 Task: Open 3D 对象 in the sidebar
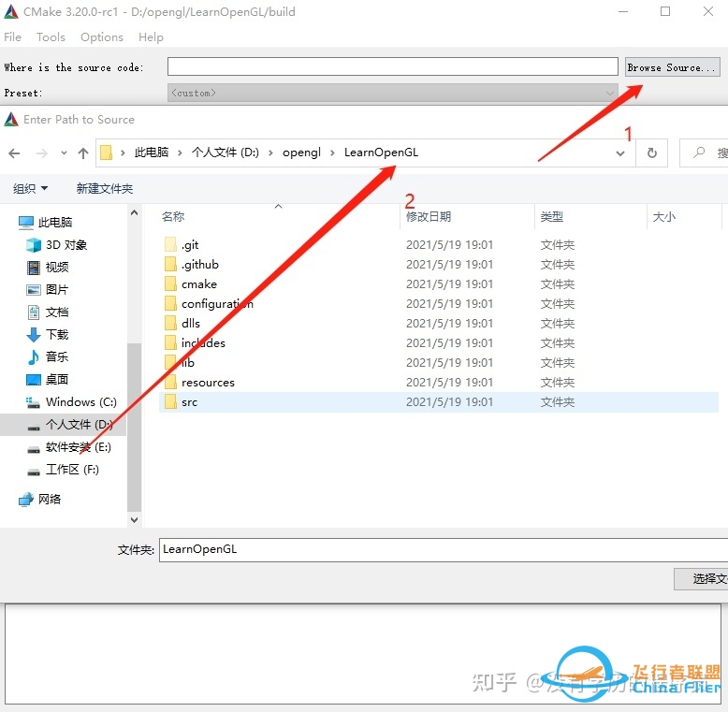pos(66,244)
